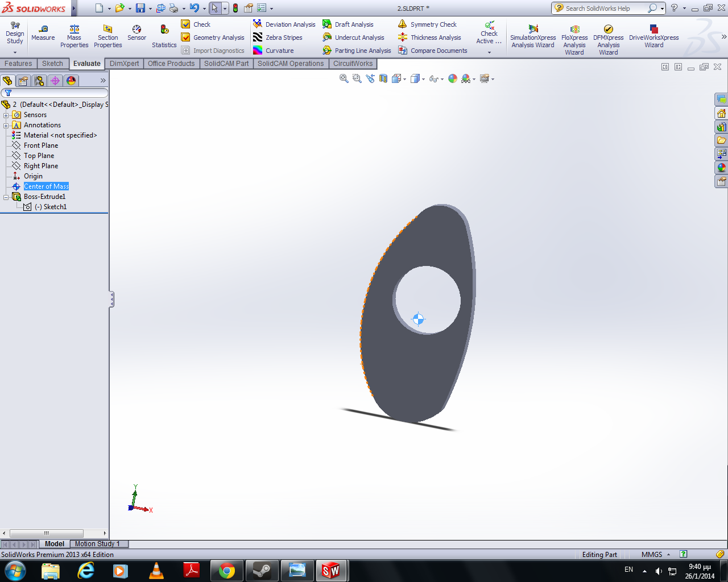728x582 pixels.
Task: Toggle the Check option in Evaluate ribbon
Action: tap(196, 24)
